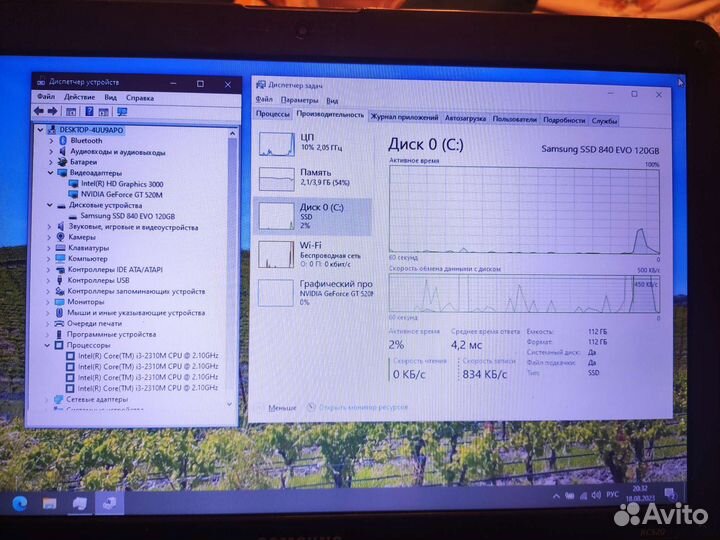This screenshot has width=720, height=540.
Task: Open Справка menu in Device Manager
Action: click(x=140, y=98)
